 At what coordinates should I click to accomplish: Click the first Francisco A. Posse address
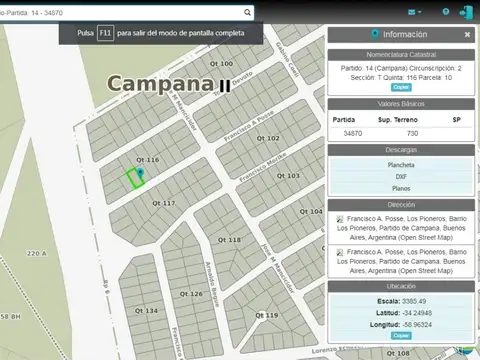[401, 228]
